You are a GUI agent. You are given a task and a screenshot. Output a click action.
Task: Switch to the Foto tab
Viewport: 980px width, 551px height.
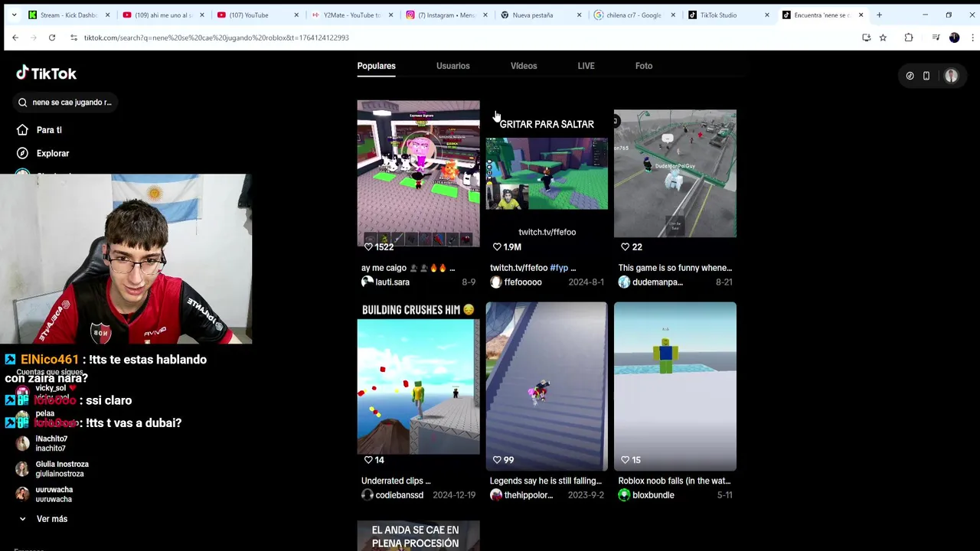coord(644,66)
